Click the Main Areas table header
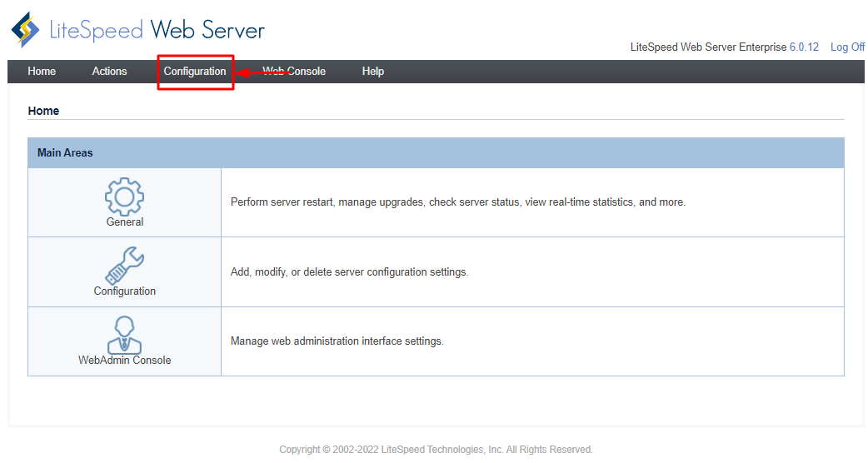Viewport: 868px width, 463px height. 65,153
